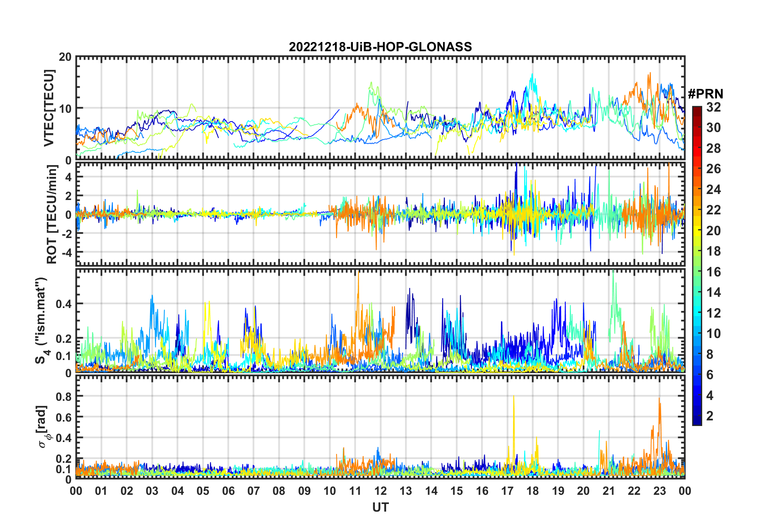Screen dimensions: 761x532
Task: Click the sigma-phi [rad] y-axis label
Action: [43, 426]
